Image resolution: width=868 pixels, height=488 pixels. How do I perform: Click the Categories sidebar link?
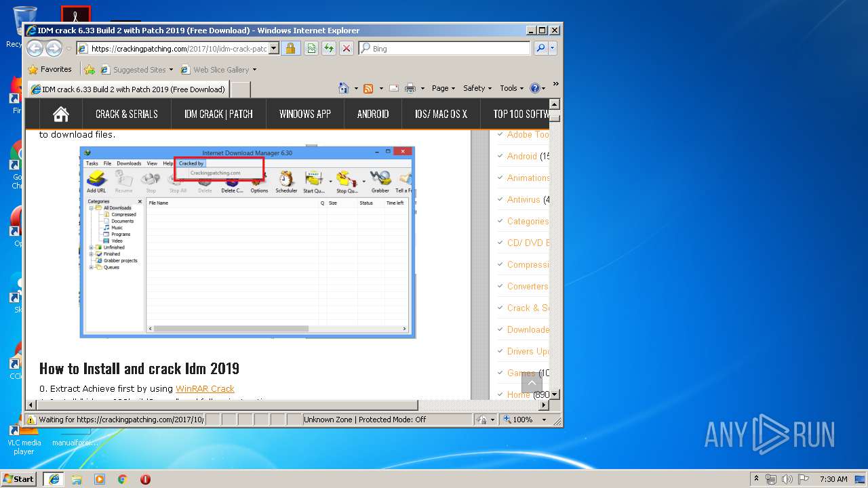pyautogui.click(x=528, y=221)
